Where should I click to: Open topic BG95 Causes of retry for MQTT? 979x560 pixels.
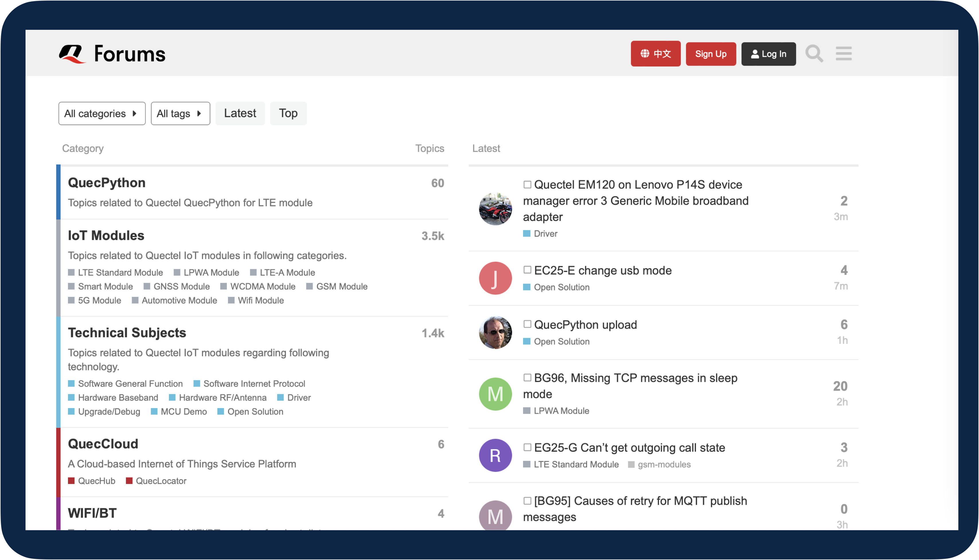point(635,509)
